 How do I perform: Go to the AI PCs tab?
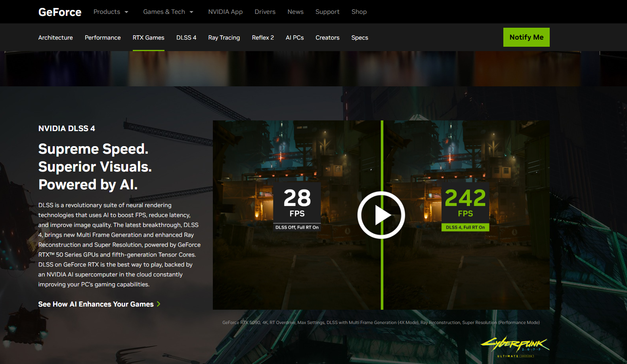coord(295,38)
